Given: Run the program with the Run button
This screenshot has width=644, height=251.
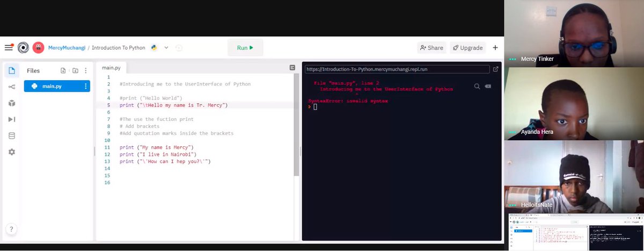Looking at the screenshot, I should (x=245, y=48).
